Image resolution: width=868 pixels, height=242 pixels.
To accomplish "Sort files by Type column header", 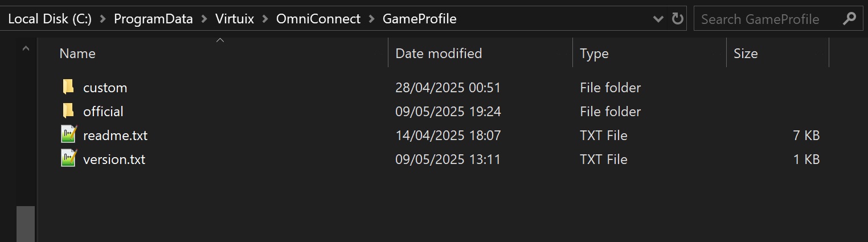I will [594, 54].
